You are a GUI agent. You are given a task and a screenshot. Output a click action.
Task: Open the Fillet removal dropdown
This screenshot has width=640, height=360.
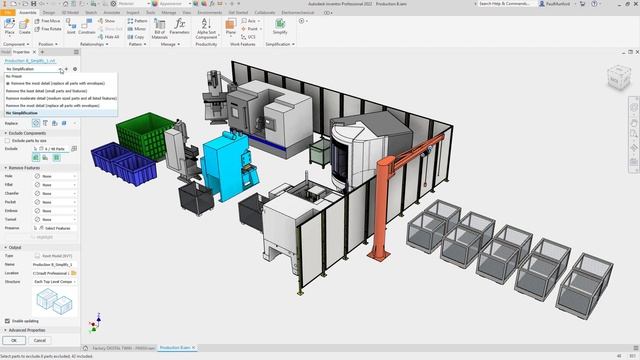pos(55,185)
